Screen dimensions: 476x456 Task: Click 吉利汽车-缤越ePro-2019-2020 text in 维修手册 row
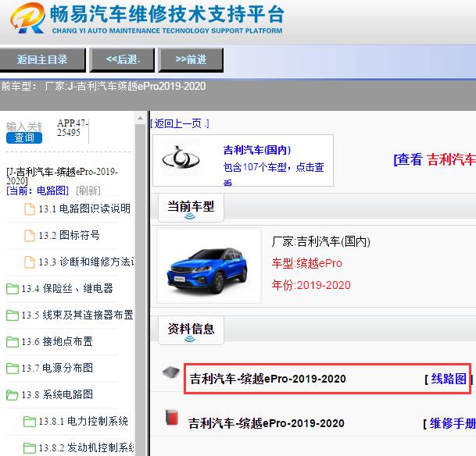[x=267, y=423]
